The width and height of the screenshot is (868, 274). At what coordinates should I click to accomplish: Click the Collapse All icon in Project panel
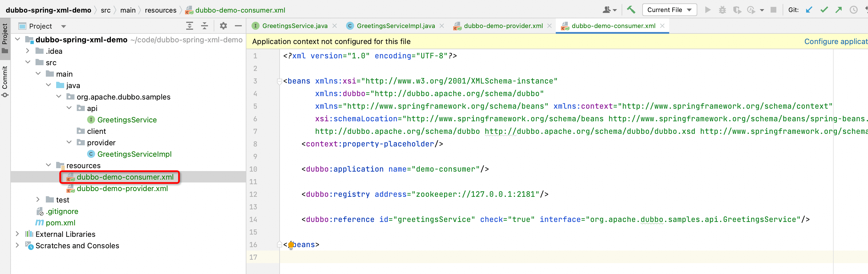205,26
